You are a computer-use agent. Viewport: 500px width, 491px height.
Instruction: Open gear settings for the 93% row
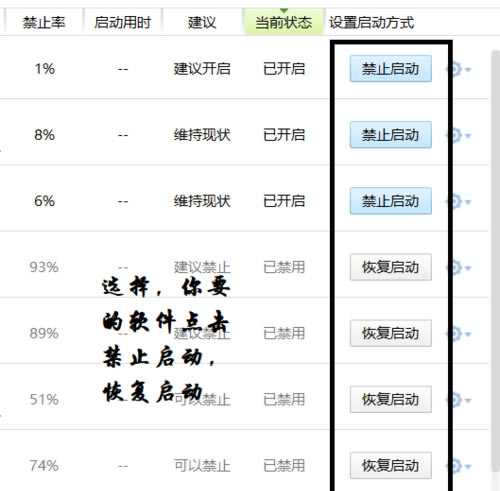458,267
